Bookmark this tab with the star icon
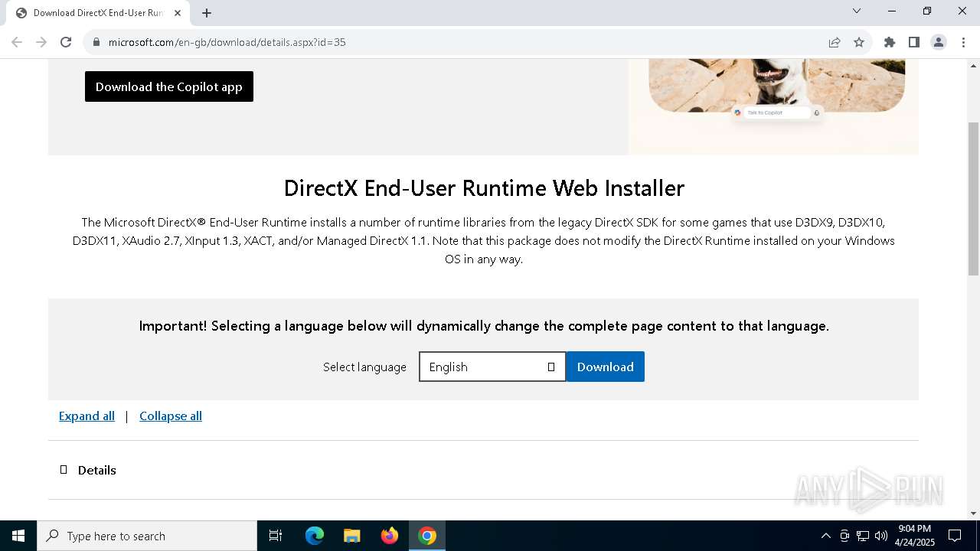The height and width of the screenshot is (551, 980). click(x=859, y=42)
